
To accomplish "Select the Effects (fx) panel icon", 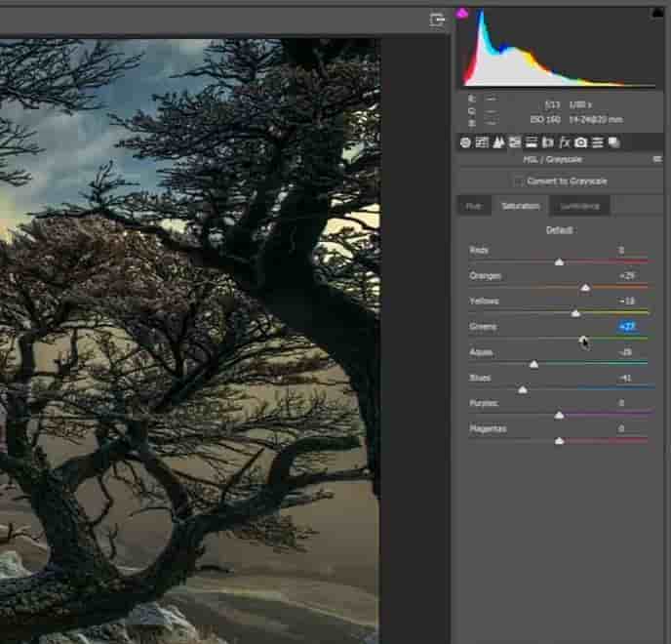I will pyautogui.click(x=565, y=142).
